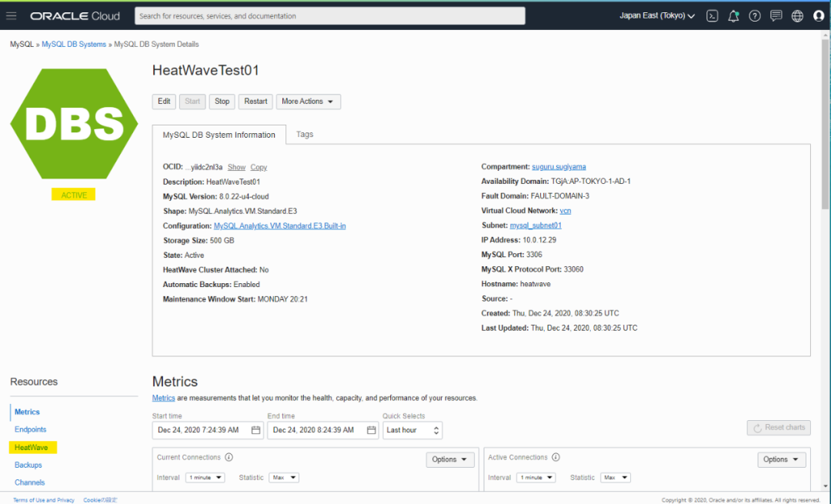Click the ACTIVE status label
Viewport: 831px width, 504px height.
pyautogui.click(x=74, y=195)
